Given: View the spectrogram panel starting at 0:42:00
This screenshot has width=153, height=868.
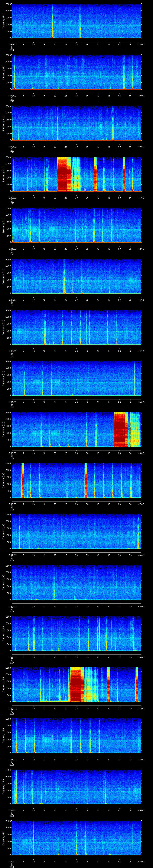Looking at the screenshot, I should point(77,276).
